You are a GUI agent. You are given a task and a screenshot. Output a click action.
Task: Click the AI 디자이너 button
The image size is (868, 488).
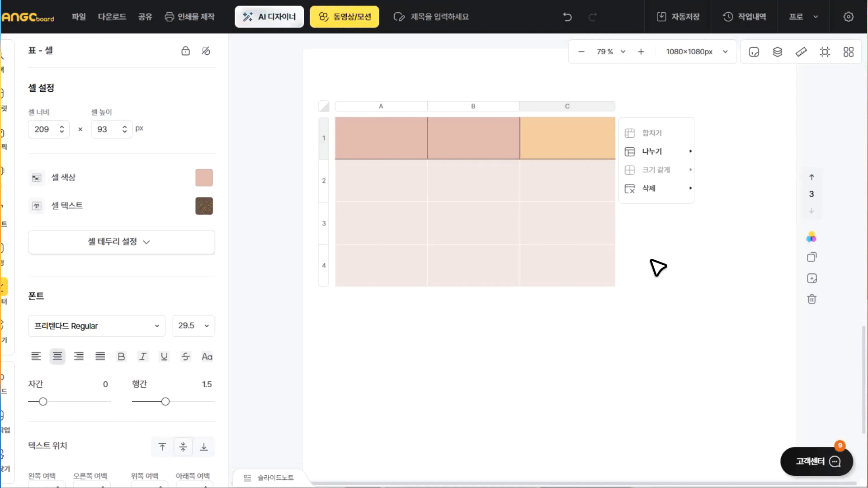coord(269,17)
